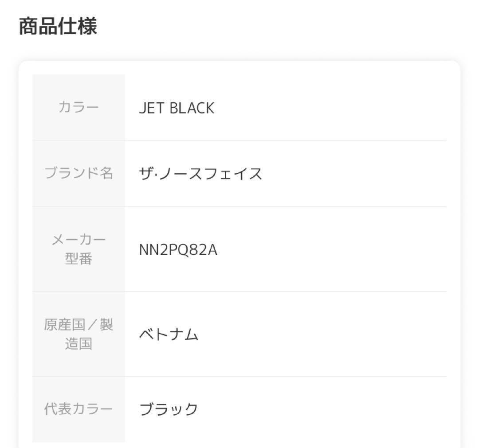Select the ブランド名 label cell
Viewport: 479px width, 448px height.
click(79, 173)
